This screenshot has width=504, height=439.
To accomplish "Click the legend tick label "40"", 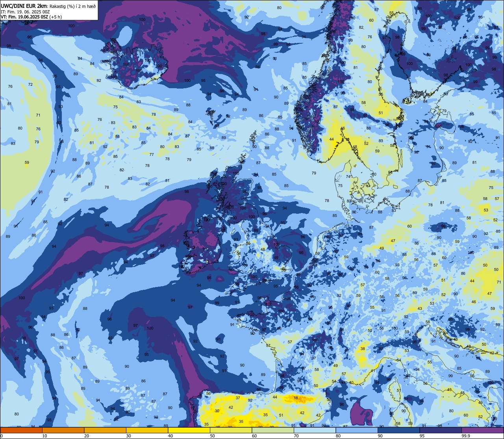I will click(x=170, y=436).
